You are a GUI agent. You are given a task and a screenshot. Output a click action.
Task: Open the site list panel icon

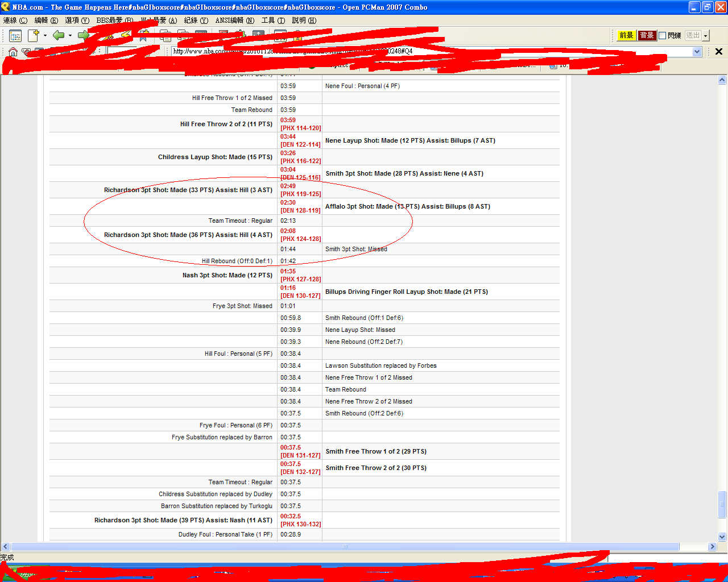click(x=15, y=36)
